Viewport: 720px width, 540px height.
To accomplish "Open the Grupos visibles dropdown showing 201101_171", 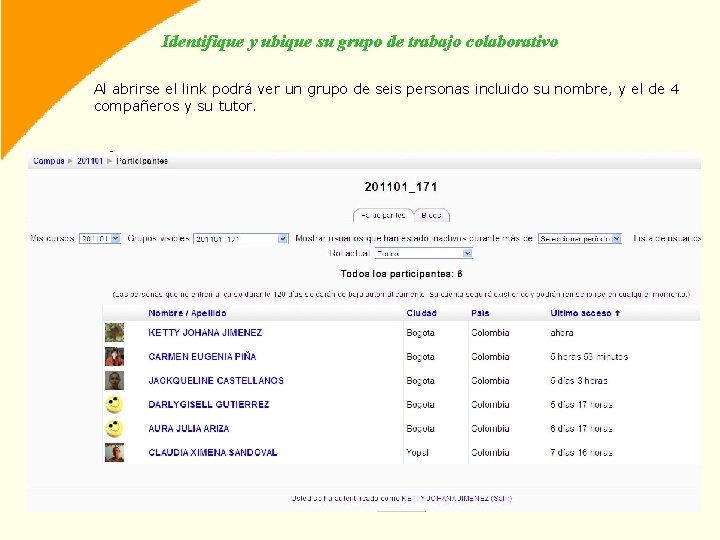I will pos(241,239).
